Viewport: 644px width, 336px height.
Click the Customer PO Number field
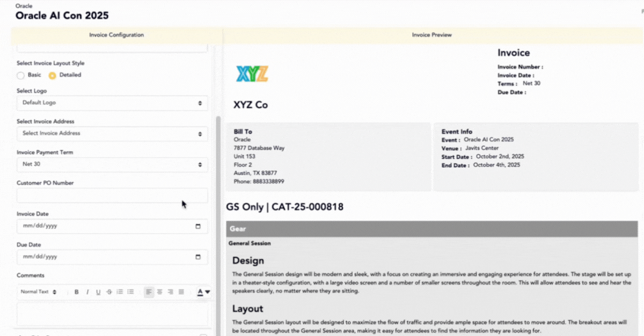(112, 195)
